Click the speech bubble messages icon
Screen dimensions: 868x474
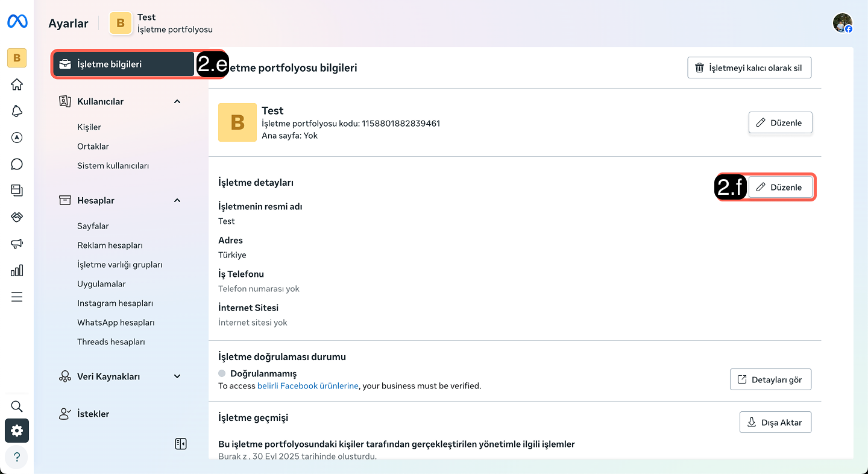coord(17,164)
